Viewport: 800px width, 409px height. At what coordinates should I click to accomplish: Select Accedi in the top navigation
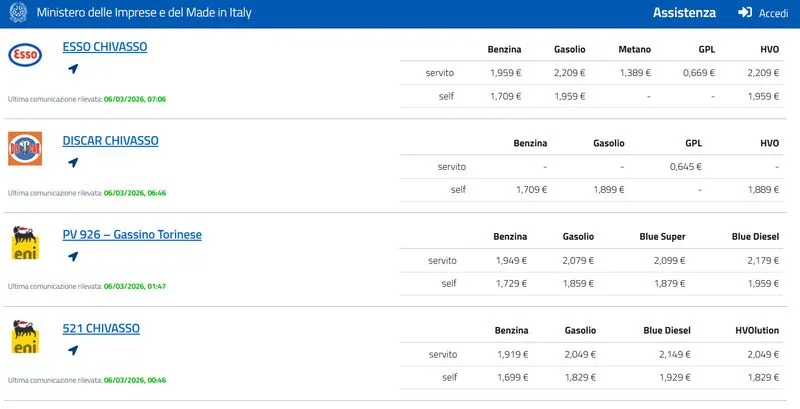point(773,13)
